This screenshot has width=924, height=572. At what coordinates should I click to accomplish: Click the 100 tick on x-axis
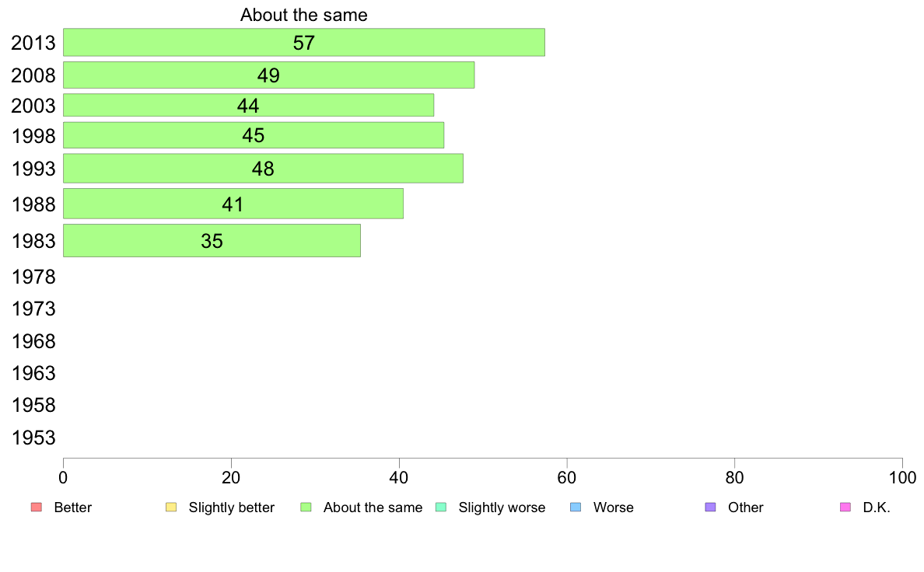click(902, 478)
